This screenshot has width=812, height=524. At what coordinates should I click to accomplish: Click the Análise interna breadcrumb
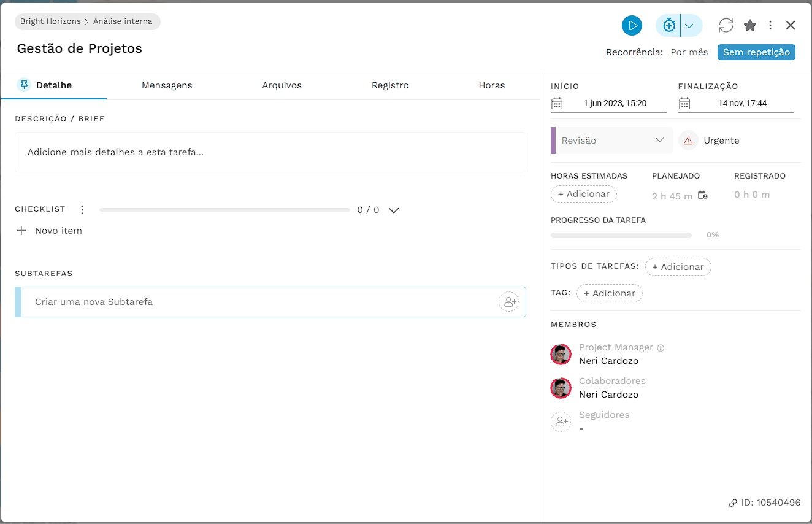[x=123, y=21]
